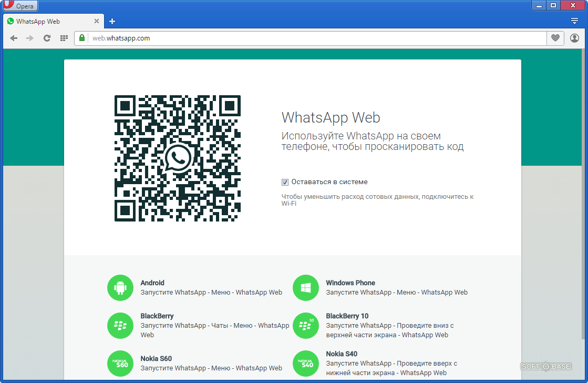The width and height of the screenshot is (588, 383).
Task: Open the tab menu icon at top right
Action: click(574, 21)
